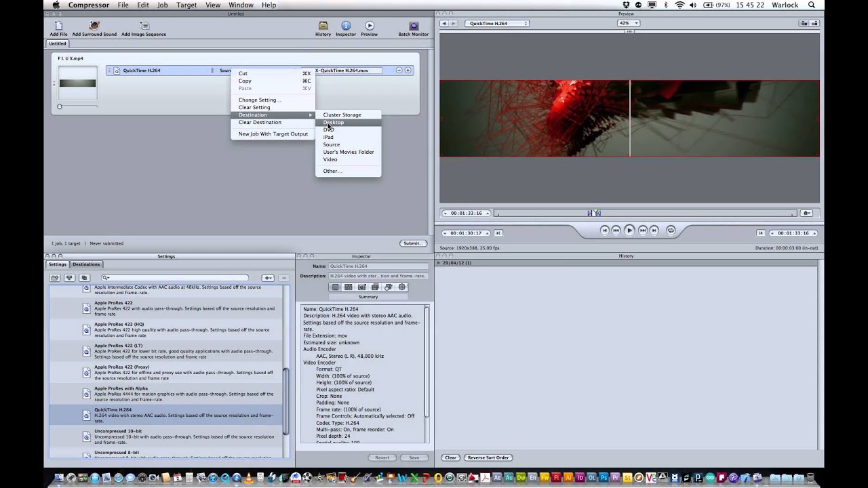
Task: Delete setting with the minus button
Action: pyautogui.click(x=284, y=278)
